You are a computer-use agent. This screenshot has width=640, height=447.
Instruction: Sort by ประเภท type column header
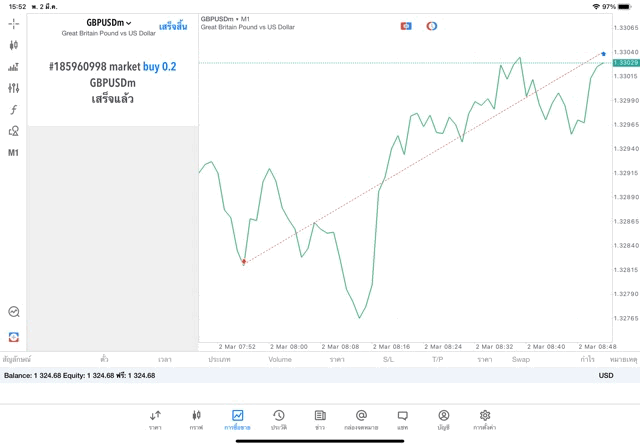219,360
